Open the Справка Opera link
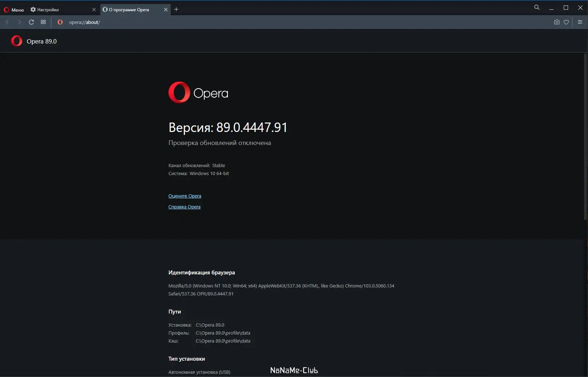 click(x=184, y=207)
